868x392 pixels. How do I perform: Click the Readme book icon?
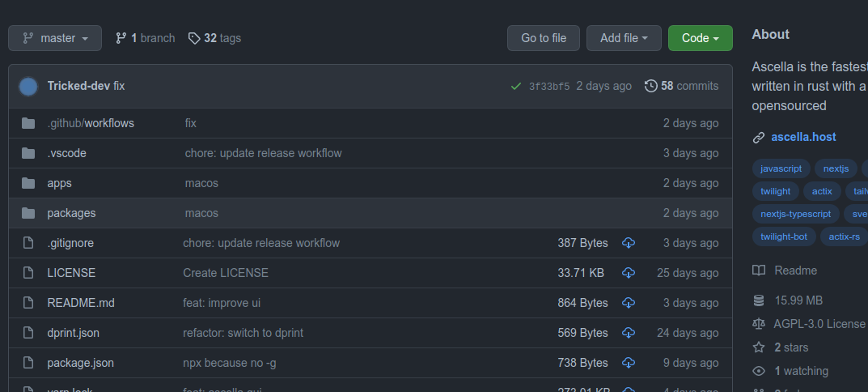click(759, 271)
